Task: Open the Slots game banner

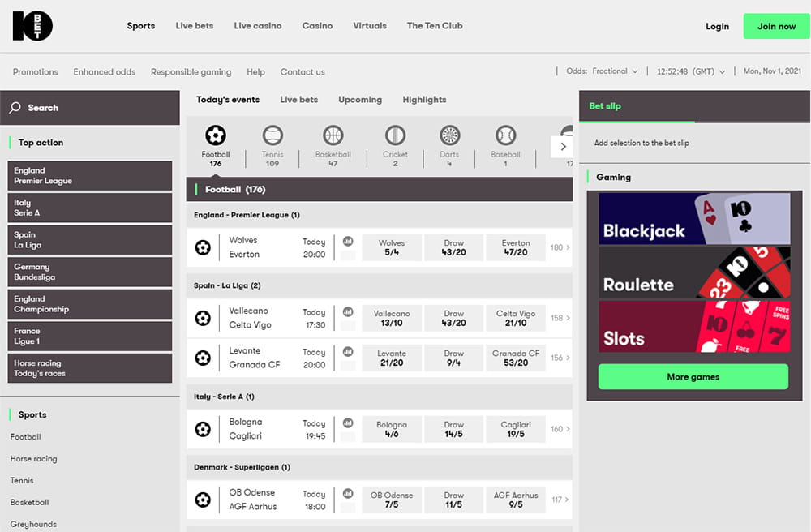Action: (x=694, y=327)
